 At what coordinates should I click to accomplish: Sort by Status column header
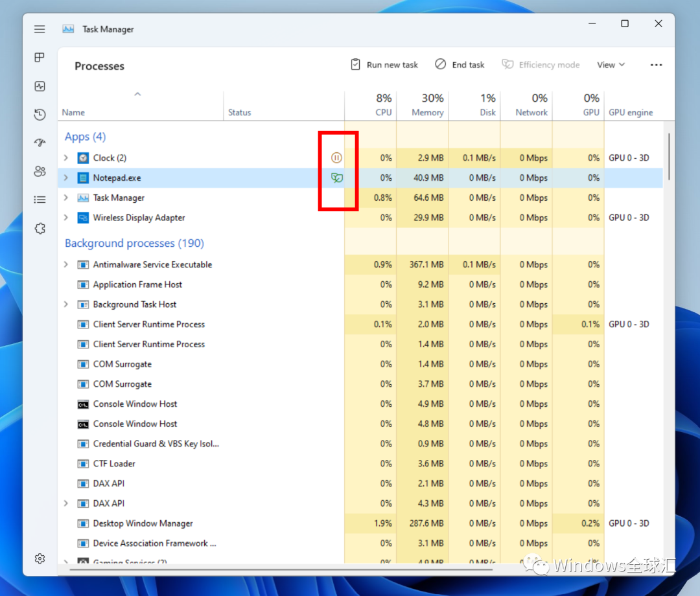(x=284, y=106)
